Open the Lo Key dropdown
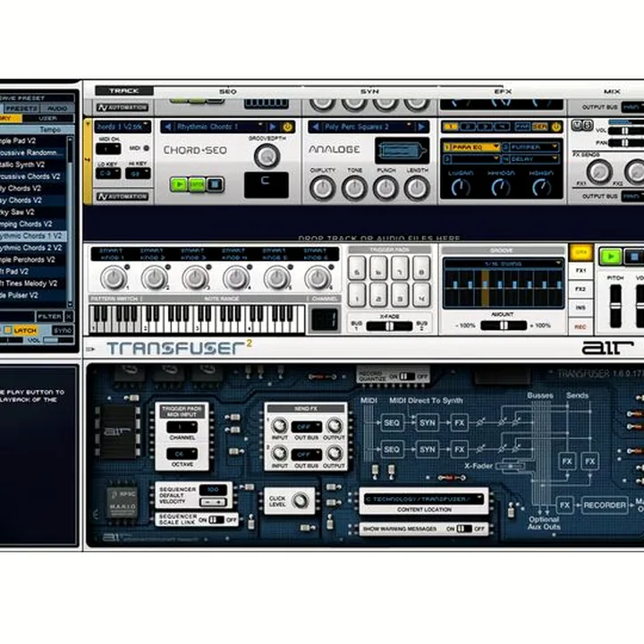This screenshot has width=644, height=644. [108, 174]
